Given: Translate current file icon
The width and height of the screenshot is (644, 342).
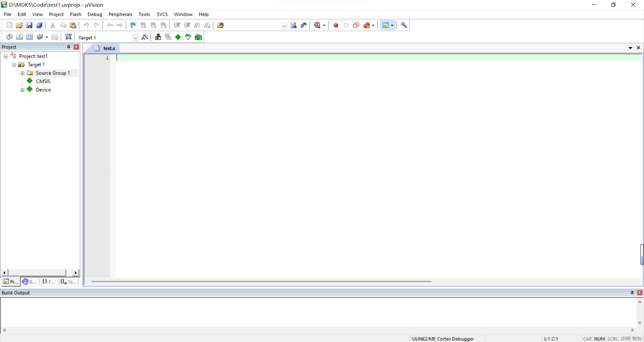Looking at the screenshot, I should click(x=9, y=37).
